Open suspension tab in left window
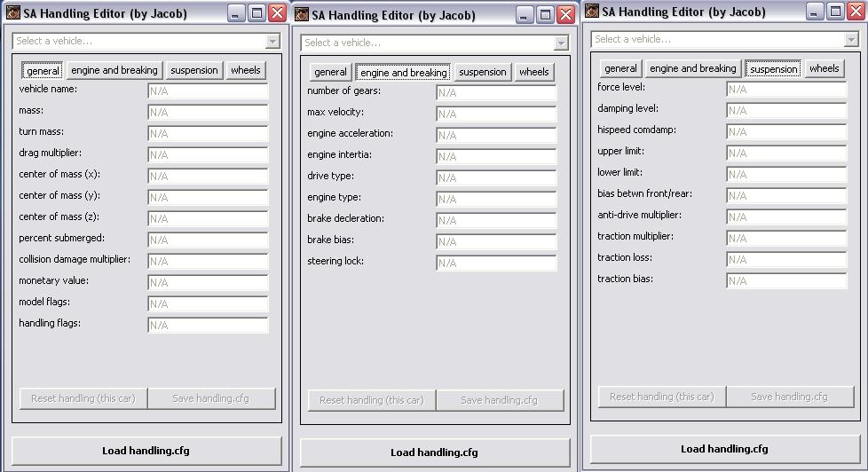The image size is (868, 472). [193, 70]
